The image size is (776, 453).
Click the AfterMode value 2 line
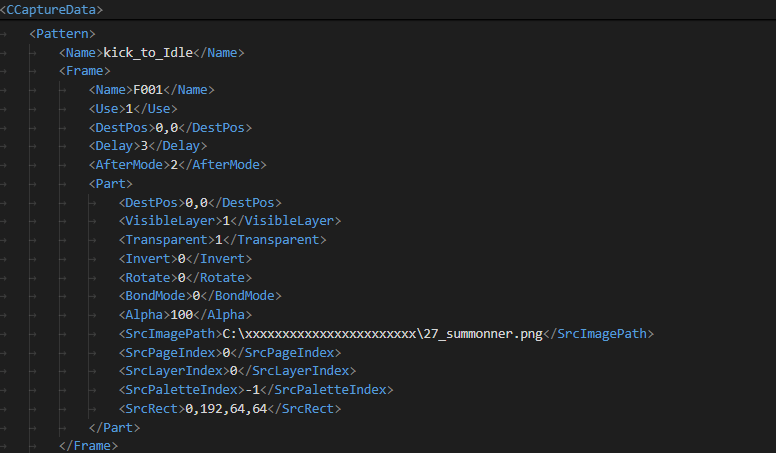click(177, 164)
